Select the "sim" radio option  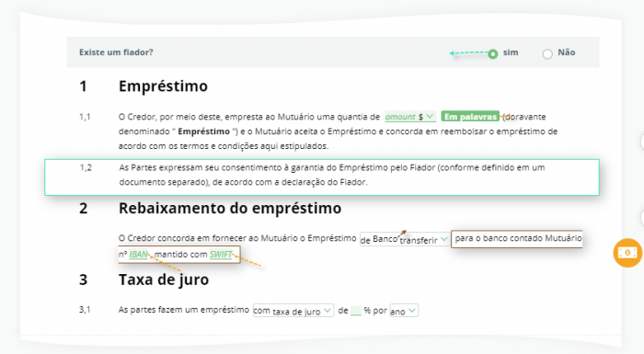tap(493, 53)
